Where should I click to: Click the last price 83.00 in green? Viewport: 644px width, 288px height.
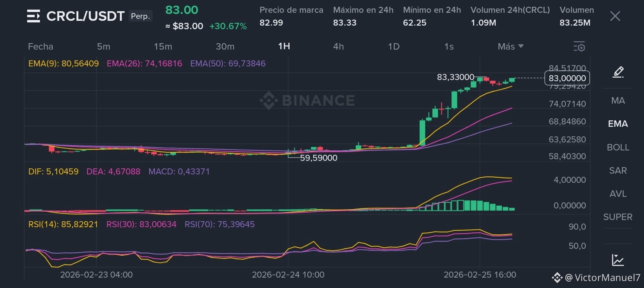182,10
